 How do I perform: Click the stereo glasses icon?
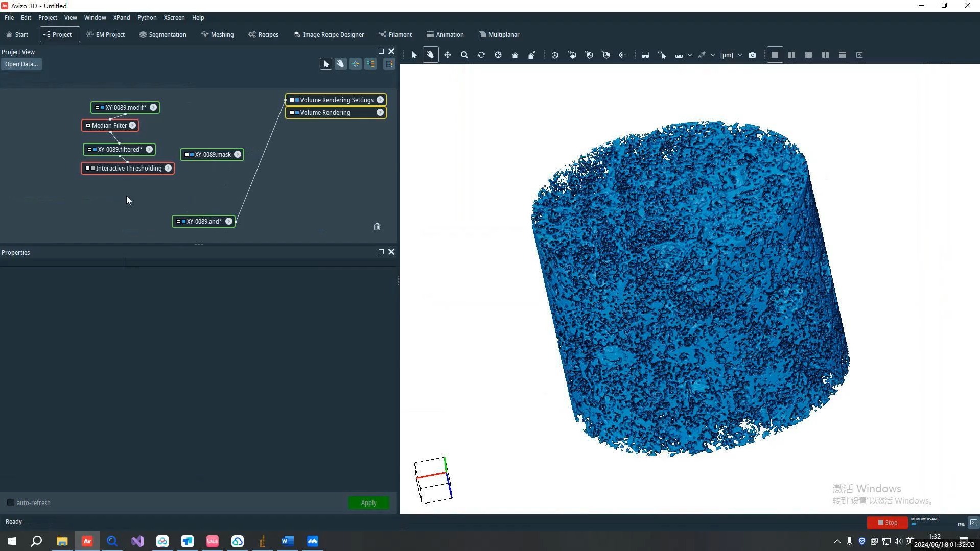[645, 55]
